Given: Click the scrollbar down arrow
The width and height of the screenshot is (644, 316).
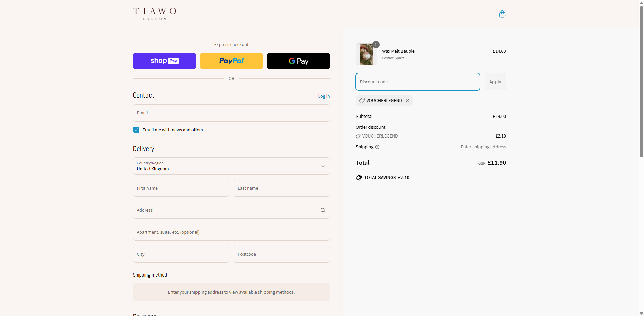Looking at the screenshot, I should 641,313.
